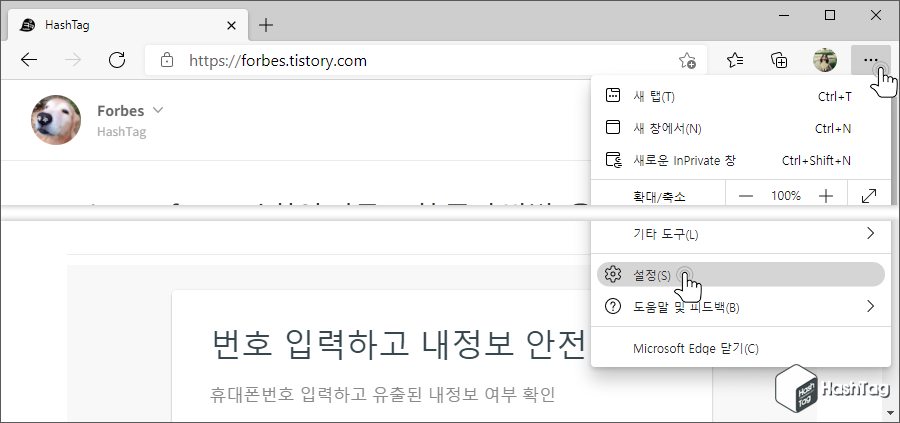
Task: Zoom out with the minus button
Action: coord(746,196)
